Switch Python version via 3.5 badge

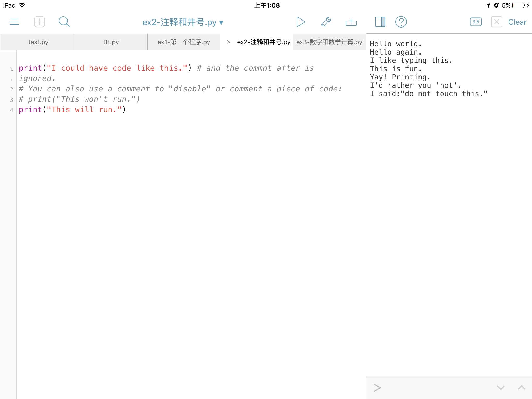(476, 22)
